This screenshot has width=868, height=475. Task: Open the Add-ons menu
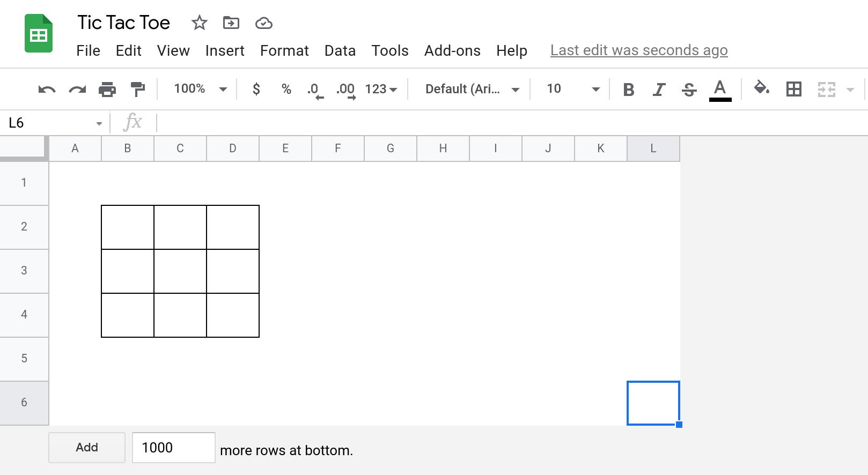pyautogui.click(x=452, y=51)
